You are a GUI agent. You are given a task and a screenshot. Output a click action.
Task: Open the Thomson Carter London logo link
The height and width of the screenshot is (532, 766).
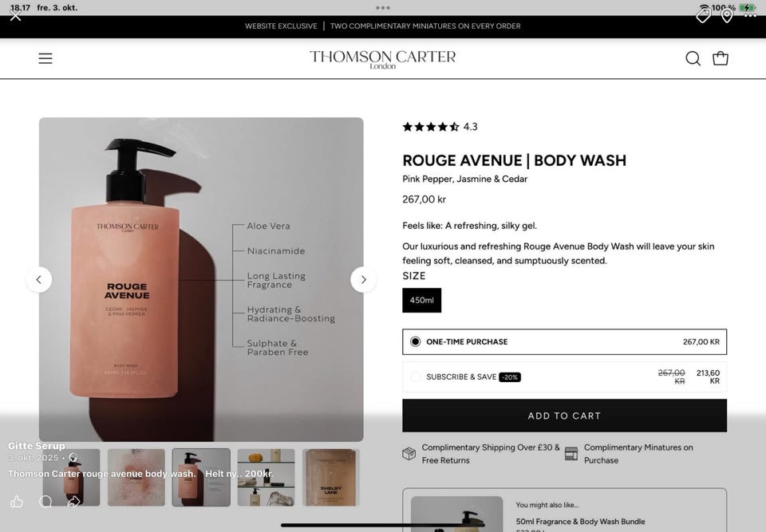(382, 58)
